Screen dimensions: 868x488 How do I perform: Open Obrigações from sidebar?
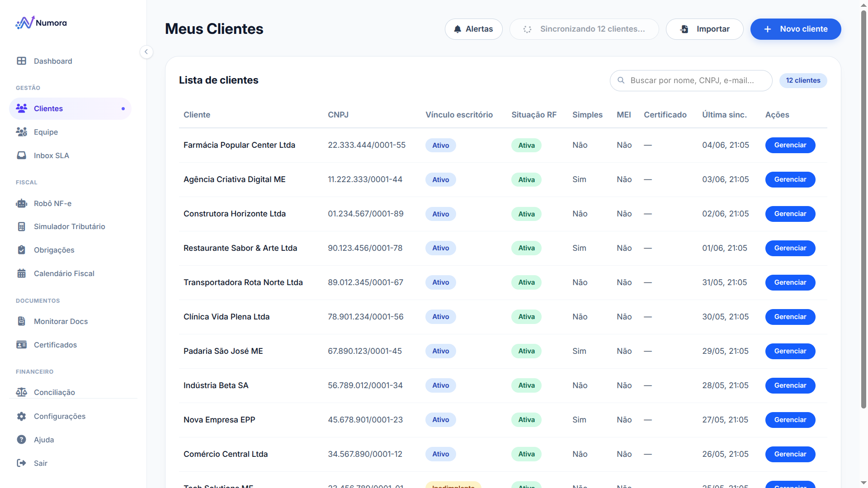[x=70, y=250]
